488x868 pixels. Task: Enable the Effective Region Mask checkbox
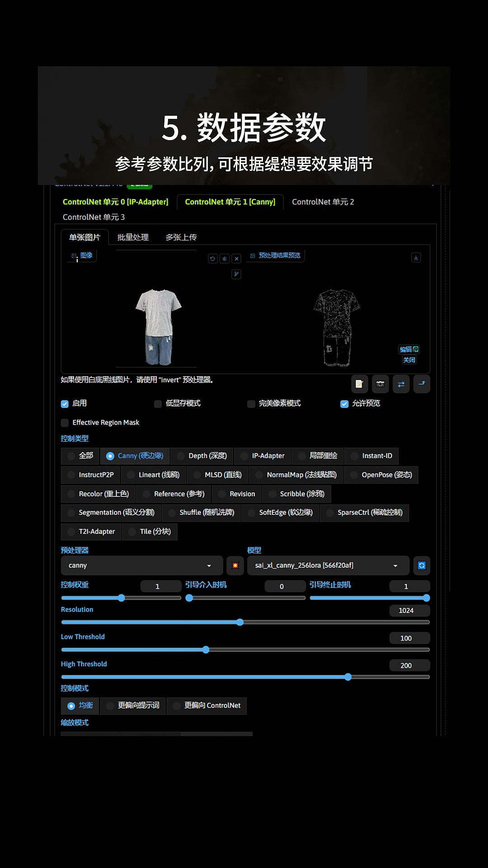tap(65, 423)
